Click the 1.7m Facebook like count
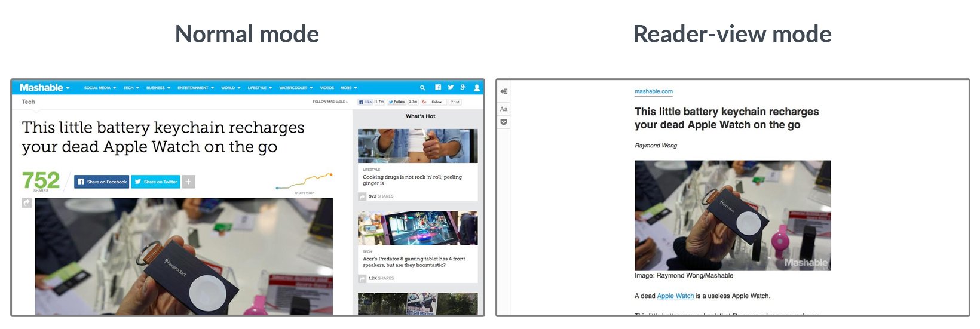Image resolution: width=980 pixels, height=329 pixels. [x=379, y=102]
